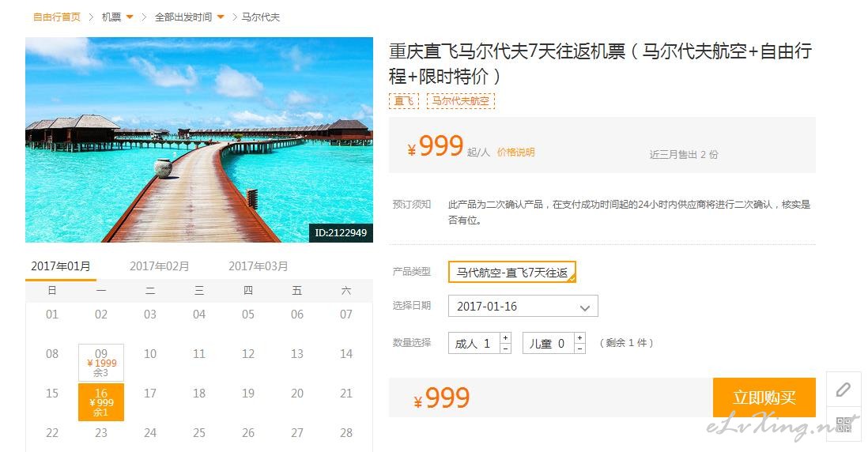Decrease adult count with minus stepper
868x452 pixels.
[x=505, y=348]
